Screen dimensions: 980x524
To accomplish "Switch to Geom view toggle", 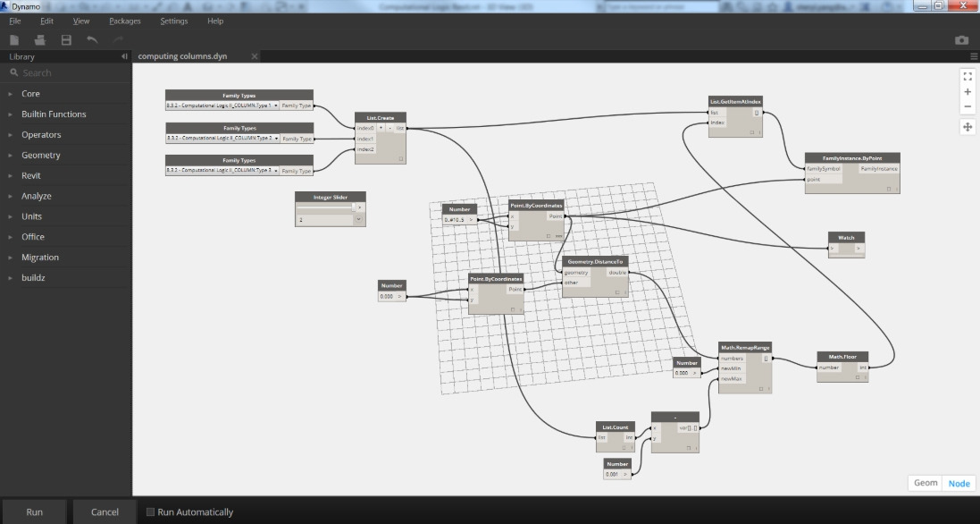I will click(926, 483).
